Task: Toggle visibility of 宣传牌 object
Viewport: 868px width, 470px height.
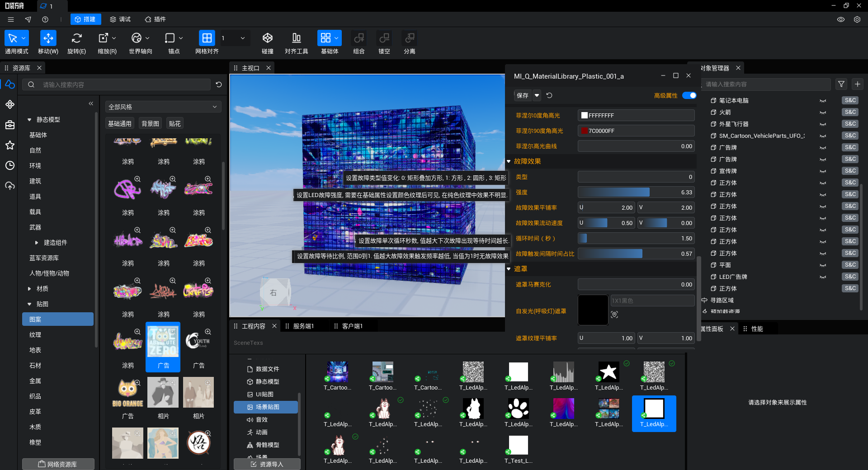Action: pyautogui.click(x=823, y=171)
